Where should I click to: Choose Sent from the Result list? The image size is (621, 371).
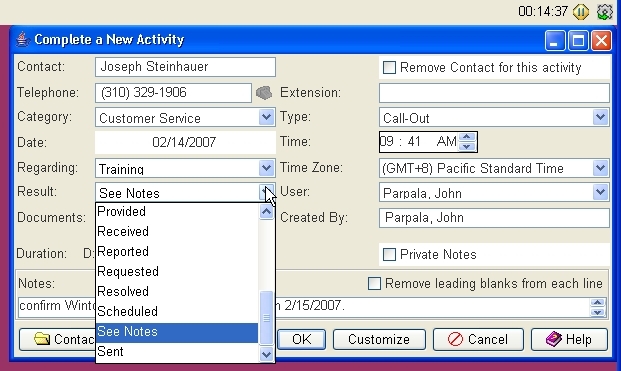point(177,352)
